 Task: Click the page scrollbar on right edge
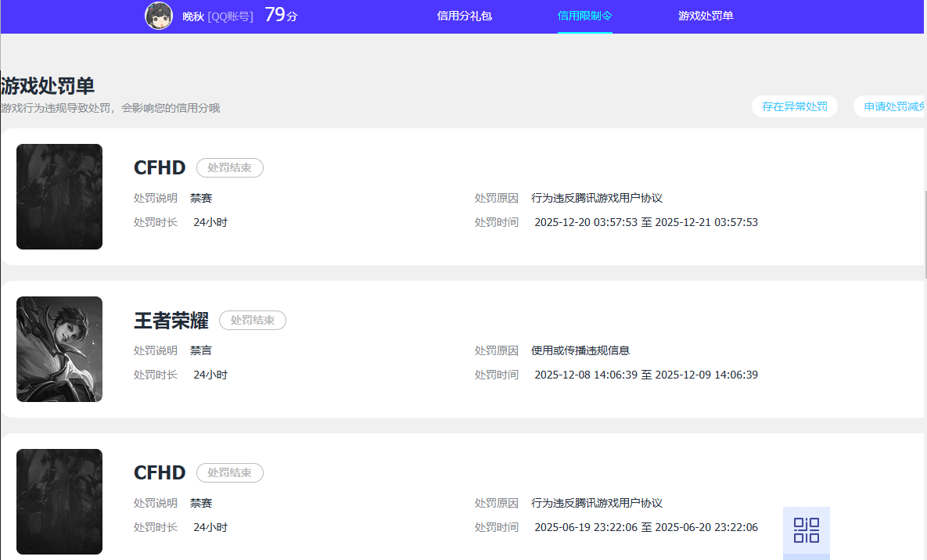(x=925, y=235)
